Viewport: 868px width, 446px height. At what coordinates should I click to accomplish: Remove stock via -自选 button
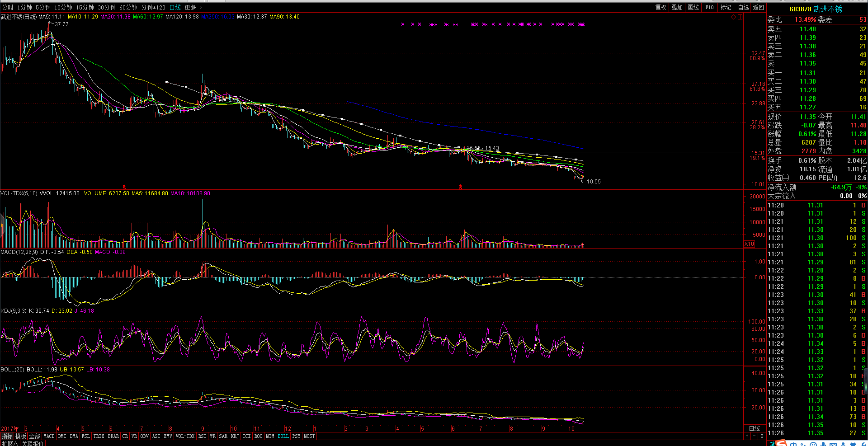point(742,7)
